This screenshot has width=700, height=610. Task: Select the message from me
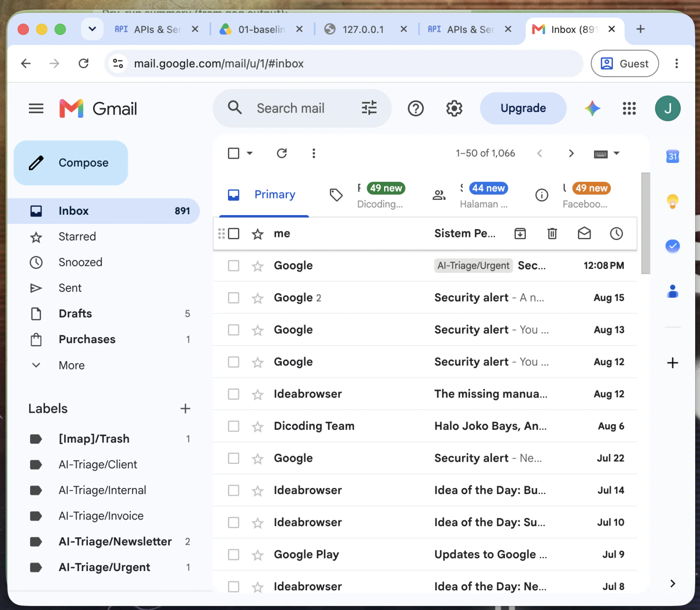point(234,234)
